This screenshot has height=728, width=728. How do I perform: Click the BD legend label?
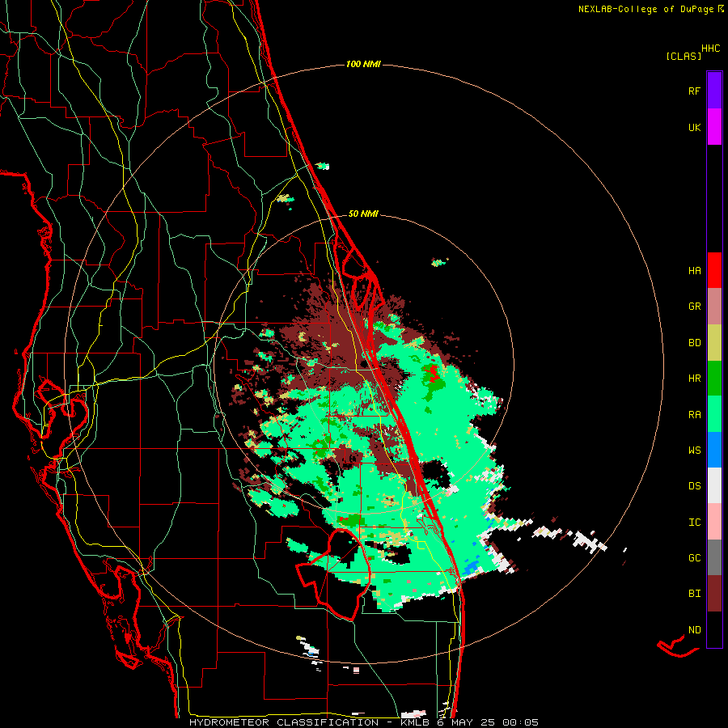pyautogui.click(x=695, y=343)
